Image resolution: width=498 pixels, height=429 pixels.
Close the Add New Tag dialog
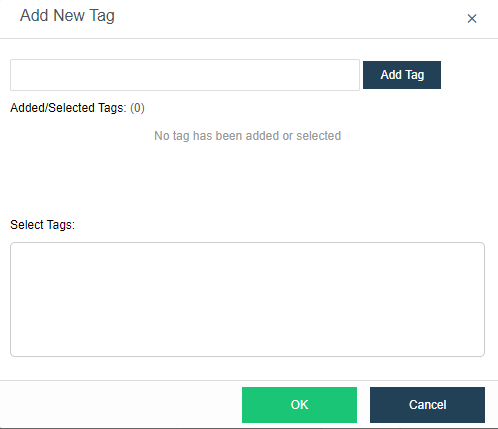tap(472, 19)
